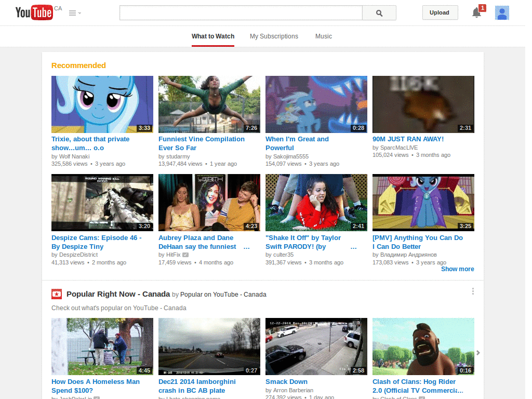Open 90M JUST RAN AWAY thumbnail

(423, 104)
